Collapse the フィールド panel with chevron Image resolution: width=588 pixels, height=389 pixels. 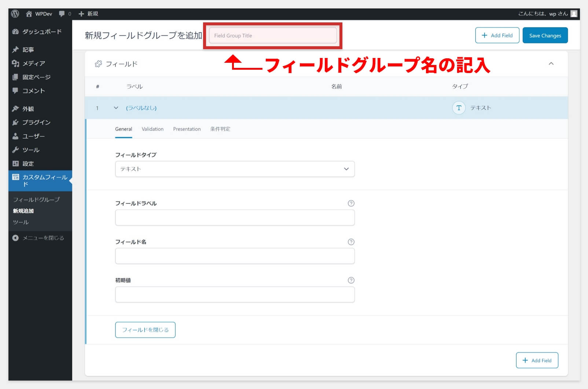click(551, 64)
